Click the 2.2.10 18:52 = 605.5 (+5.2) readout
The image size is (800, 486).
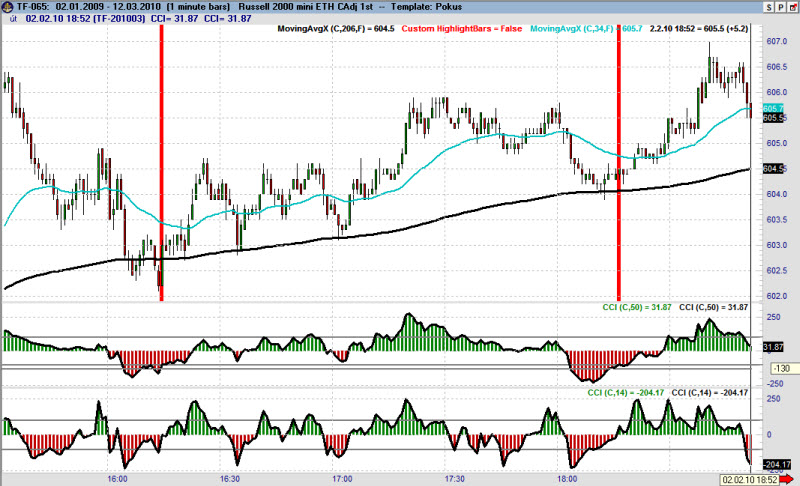pos(698,29)
